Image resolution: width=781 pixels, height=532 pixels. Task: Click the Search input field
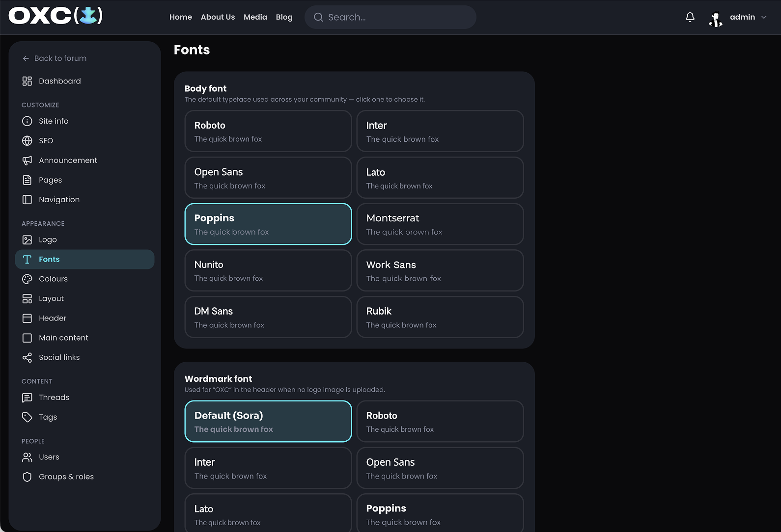point(390,17)
